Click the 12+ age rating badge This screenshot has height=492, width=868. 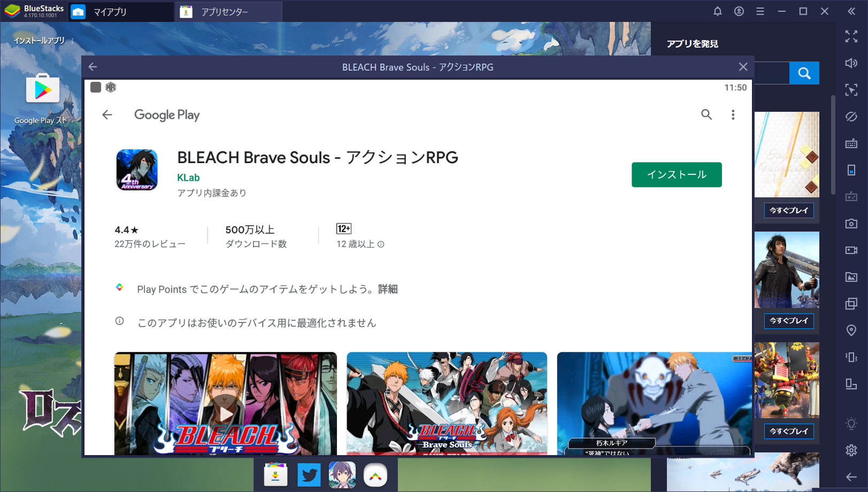[x=344, y=229]
